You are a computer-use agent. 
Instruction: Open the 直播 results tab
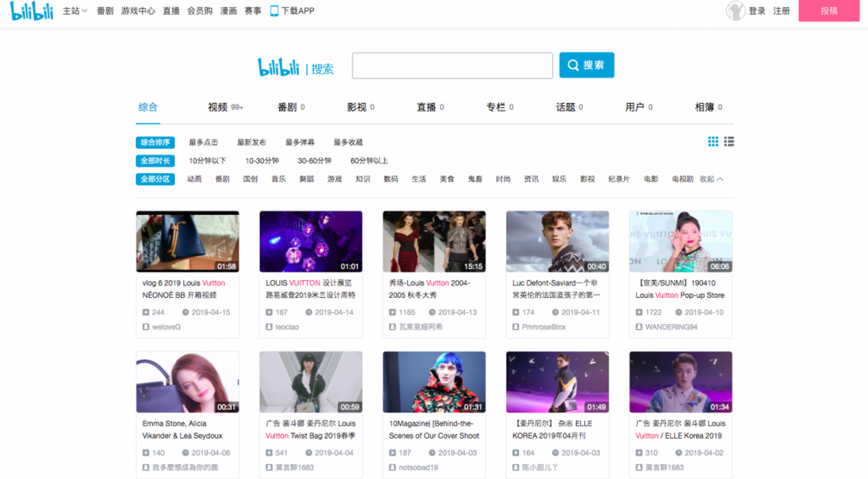430,107
